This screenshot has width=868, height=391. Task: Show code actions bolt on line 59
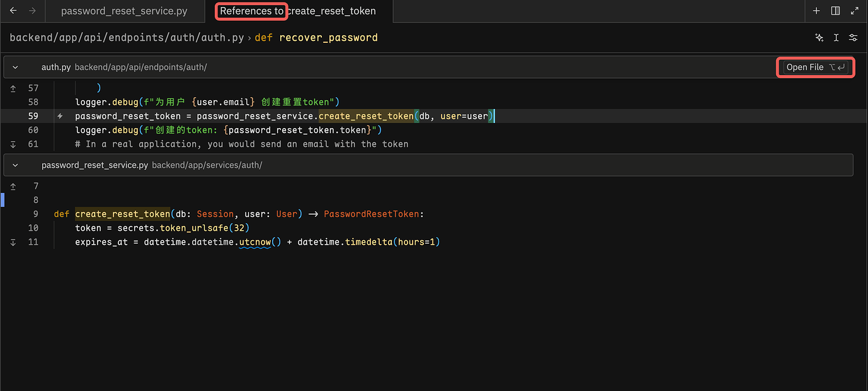(60, 116)
